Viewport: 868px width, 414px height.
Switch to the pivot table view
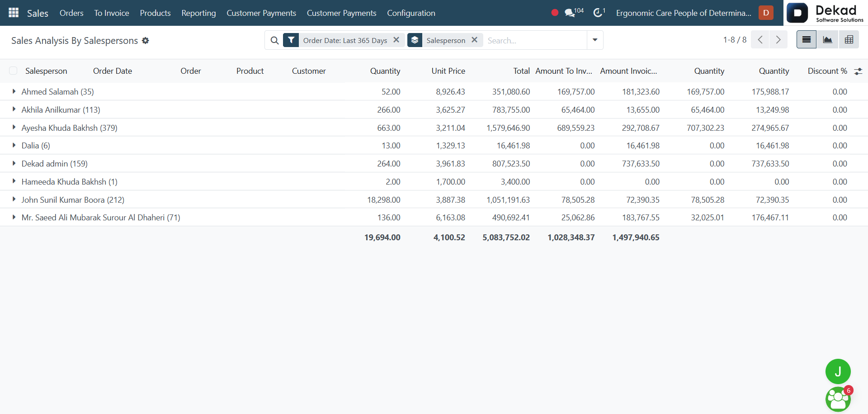tap(849, 40)
